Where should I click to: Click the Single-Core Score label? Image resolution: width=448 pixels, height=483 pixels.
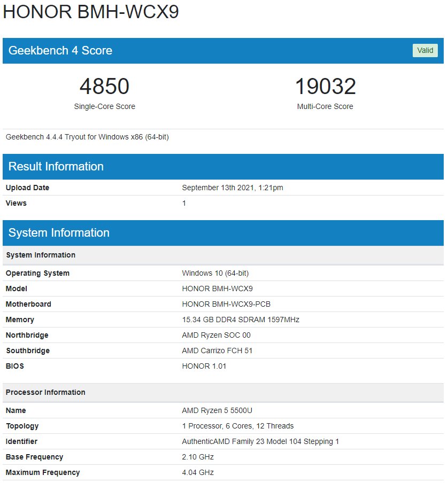104,106
